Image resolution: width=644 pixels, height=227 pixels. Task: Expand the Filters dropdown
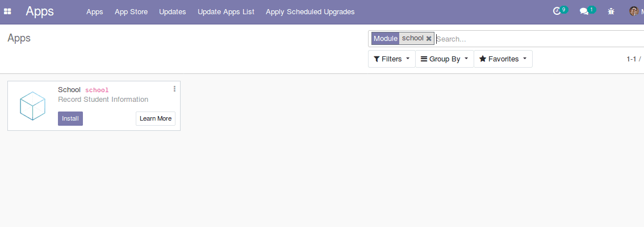coord(392,59)
